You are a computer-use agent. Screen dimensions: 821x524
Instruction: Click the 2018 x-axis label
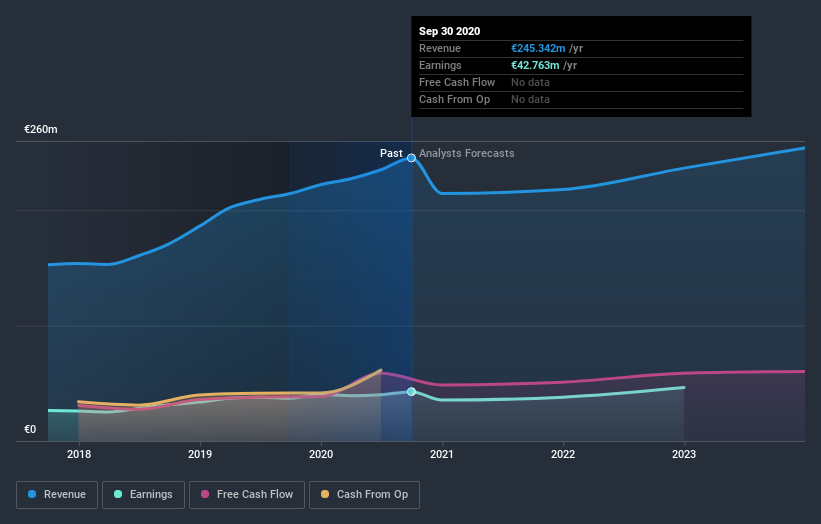(x=79, y=454)
